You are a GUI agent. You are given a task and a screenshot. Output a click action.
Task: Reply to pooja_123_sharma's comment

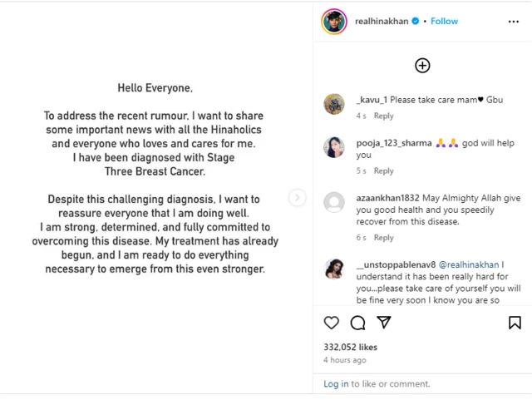[x=383, y=171]
